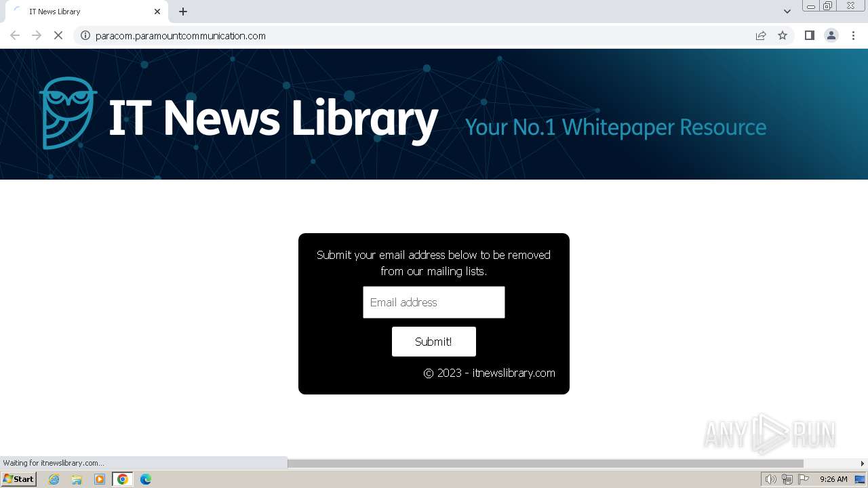This screenshot has width=868, height=488.
Task: Open the volume tray icon
Action: pyautogui.click(x=770, y=479)
